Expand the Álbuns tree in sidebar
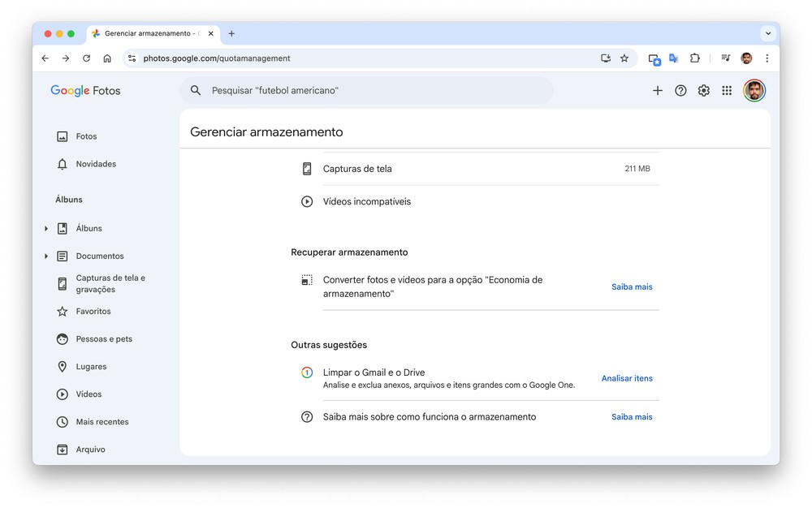Screen dimensions: 812x508 [46, 229]
